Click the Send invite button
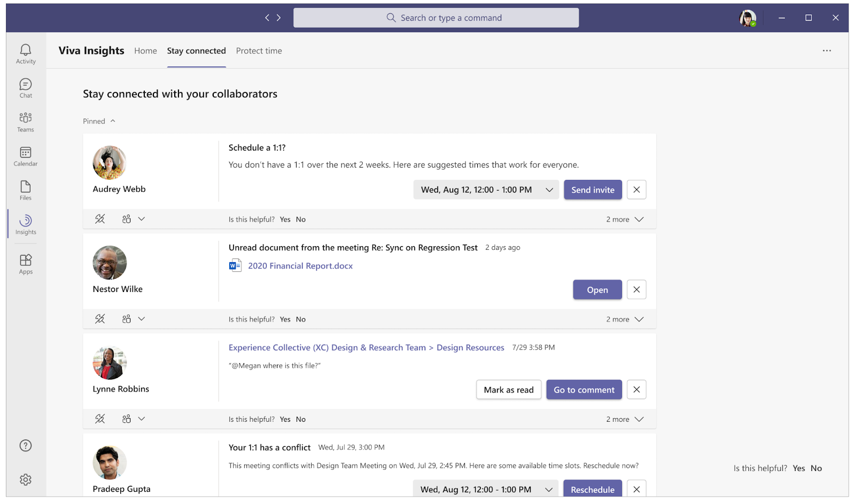855x504 pixels. pos(593,190)
